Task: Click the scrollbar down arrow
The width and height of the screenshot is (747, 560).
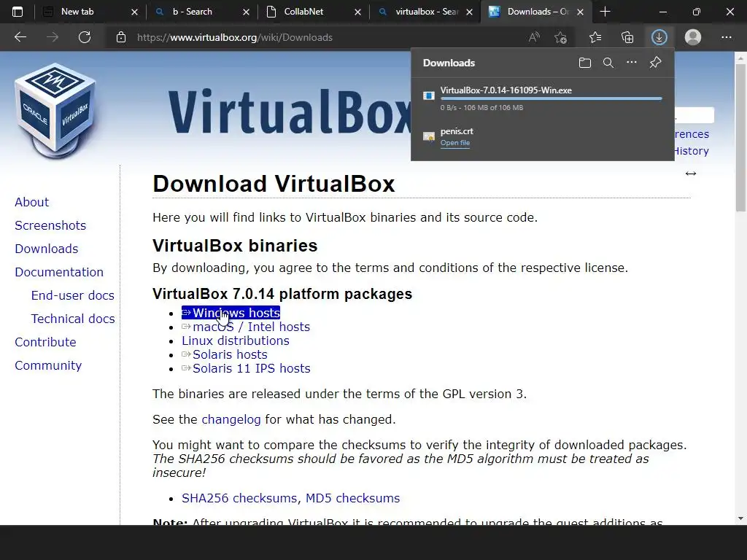Action: pyautogui.click(x=740, y=518)
